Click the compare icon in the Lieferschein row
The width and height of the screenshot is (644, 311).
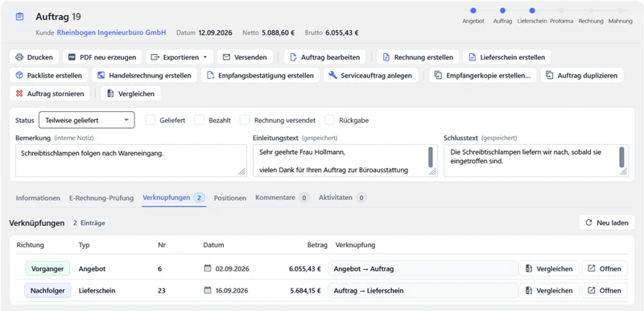[x=529, y=291]
